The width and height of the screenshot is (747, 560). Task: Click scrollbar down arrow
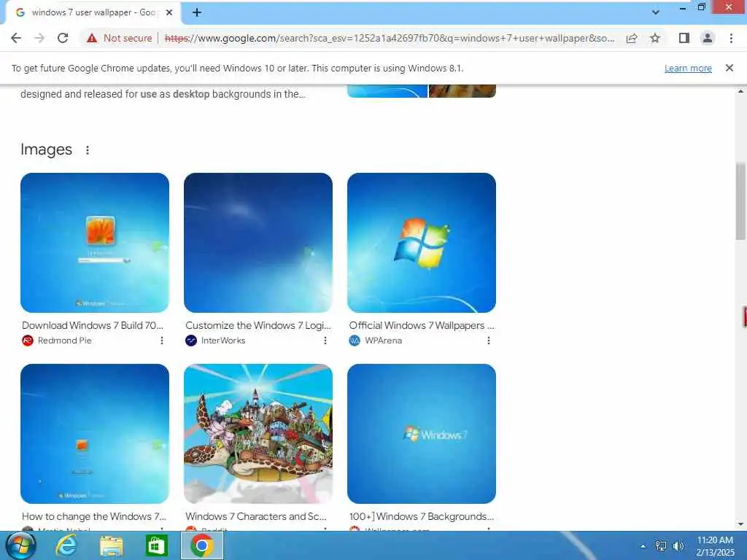tap(740, 525)
